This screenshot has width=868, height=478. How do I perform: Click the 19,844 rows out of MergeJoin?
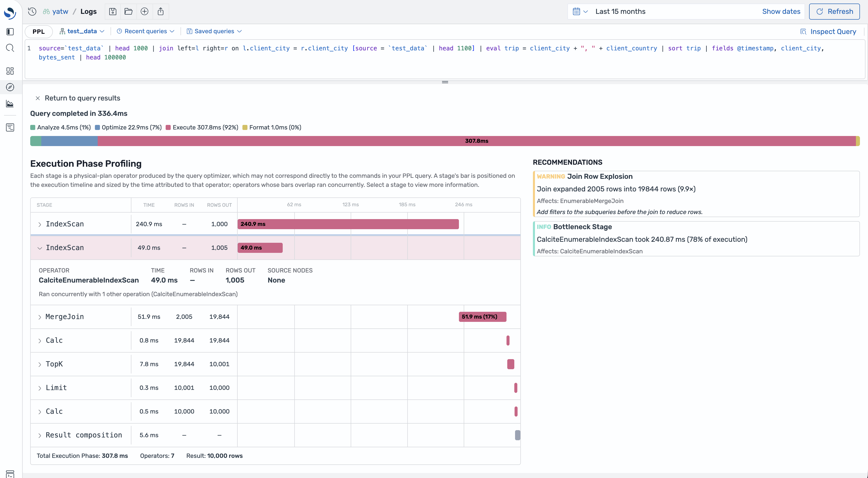click(219, 317)
